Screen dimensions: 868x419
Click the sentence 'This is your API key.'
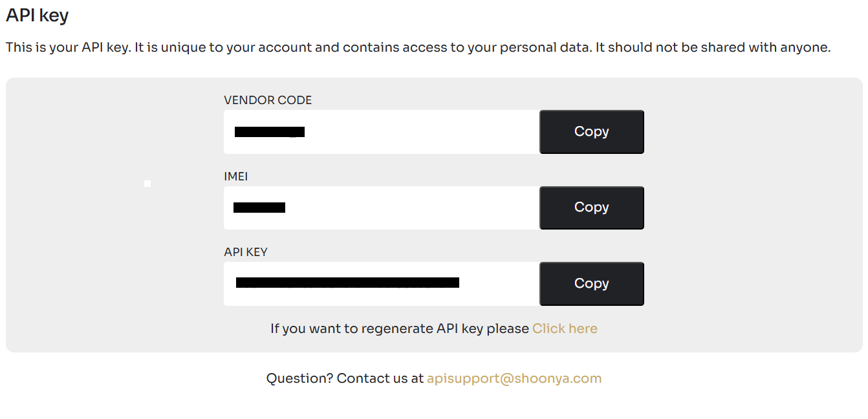(x=68, y=48)
